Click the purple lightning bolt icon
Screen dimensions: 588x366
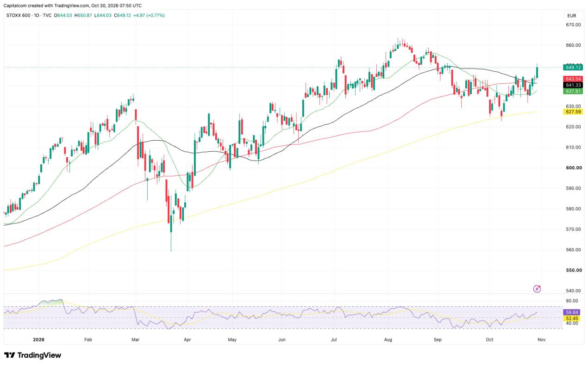click(x=537, y=289)
